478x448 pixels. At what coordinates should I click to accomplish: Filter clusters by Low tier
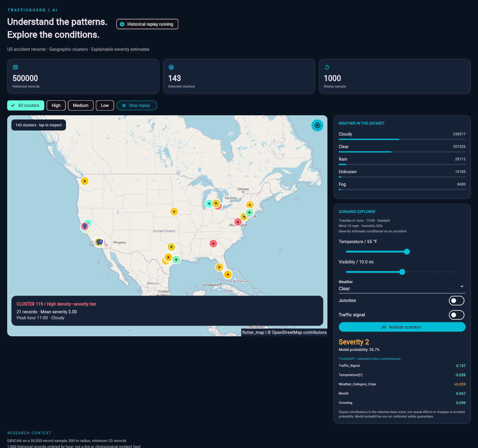(x=105, y=105)
